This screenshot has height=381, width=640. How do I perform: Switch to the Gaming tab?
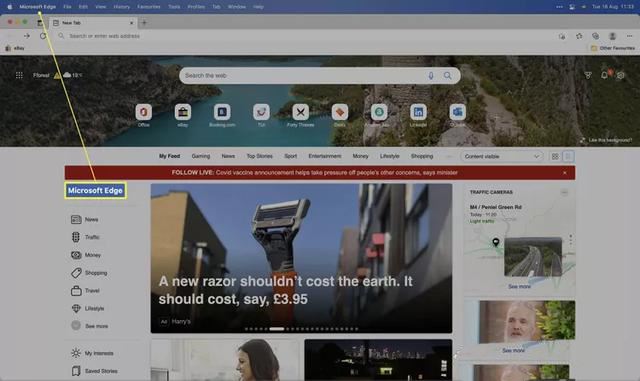201,156
